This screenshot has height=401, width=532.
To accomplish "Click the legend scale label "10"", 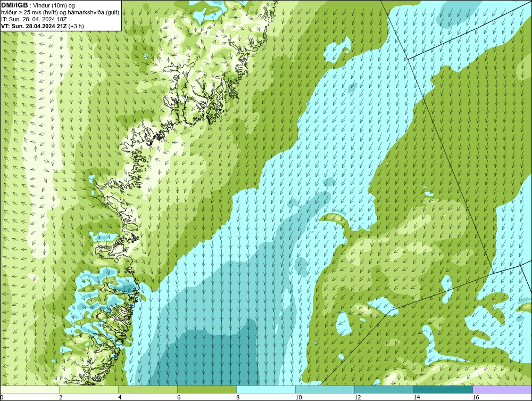I will click(298, 397).
